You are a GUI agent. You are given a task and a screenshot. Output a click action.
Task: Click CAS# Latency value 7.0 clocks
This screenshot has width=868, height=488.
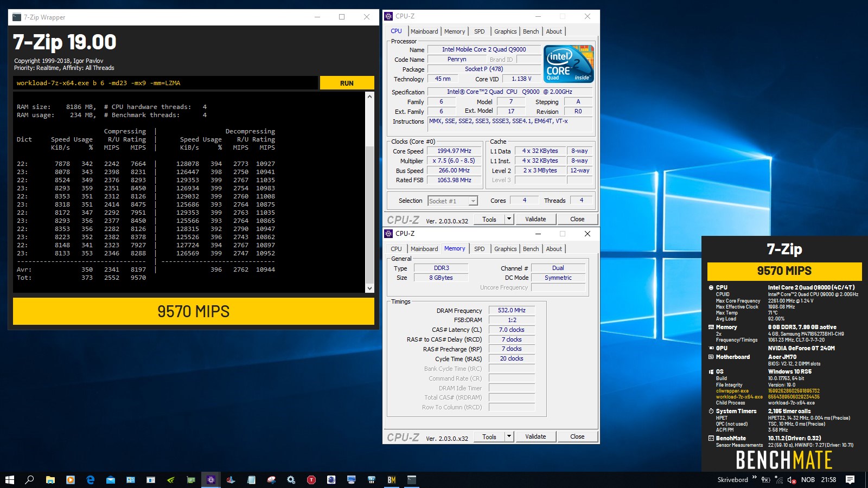pos(512,330)
